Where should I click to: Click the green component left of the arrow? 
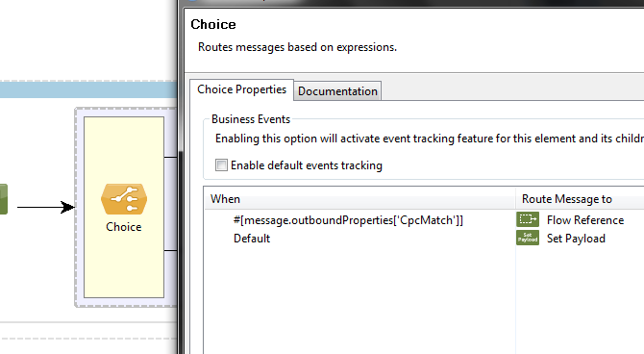(4, 199)
